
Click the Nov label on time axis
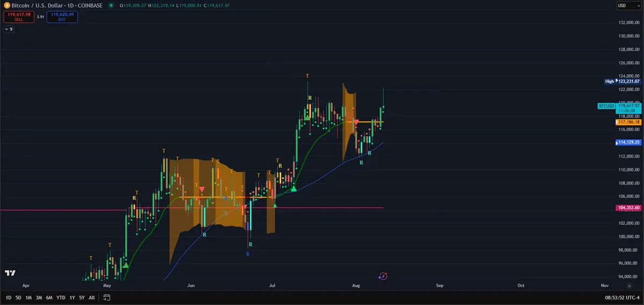tap(605, 285)
